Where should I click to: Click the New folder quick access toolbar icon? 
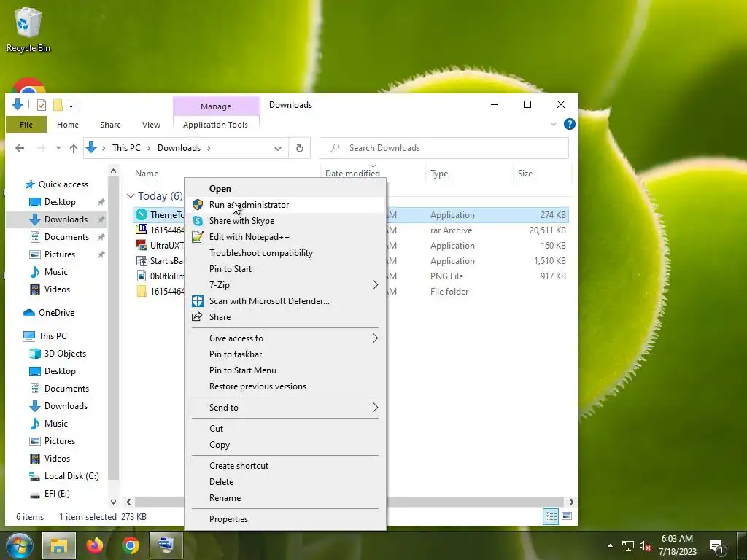58,105
